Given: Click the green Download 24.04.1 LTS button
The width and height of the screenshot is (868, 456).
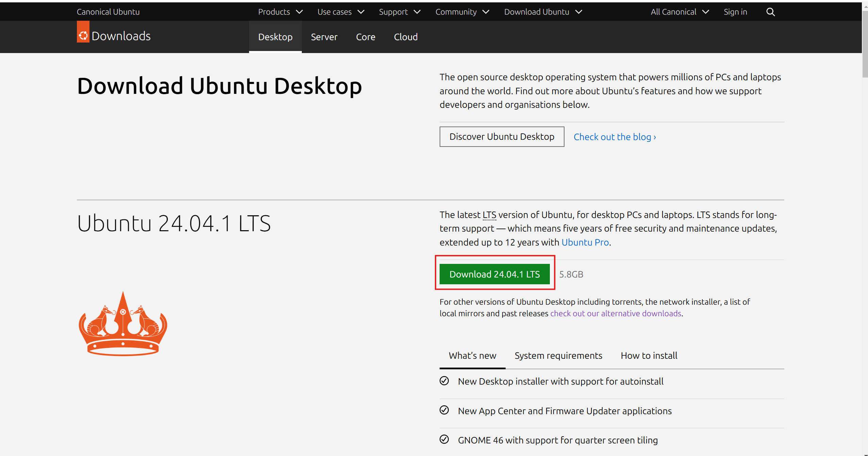Looking at the screenshot, I should pyautogui.click(x=494, y=274).
